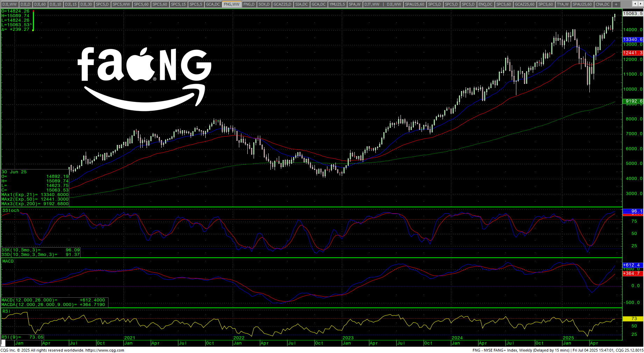
Task: Click green 200-EMA value label 9192.6
Action: coord(633,101)
